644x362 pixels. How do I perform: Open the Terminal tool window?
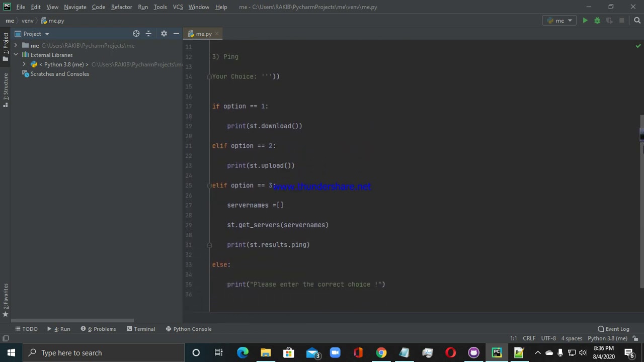(x=140, y=329)
